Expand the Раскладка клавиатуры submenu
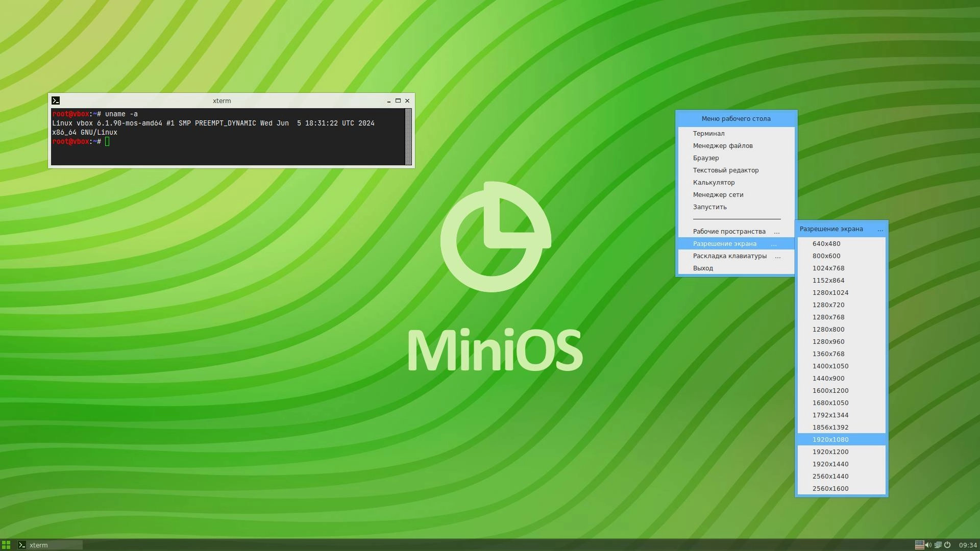Screen dimensions: 980x551 736,256
